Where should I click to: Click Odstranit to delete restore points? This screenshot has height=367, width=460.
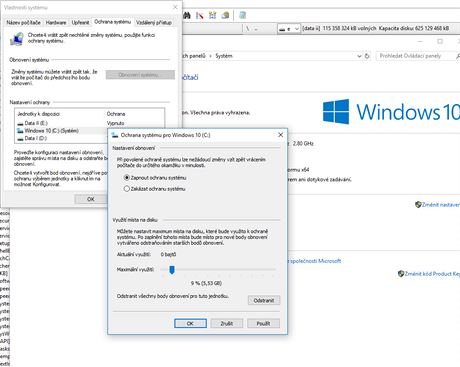264,300
